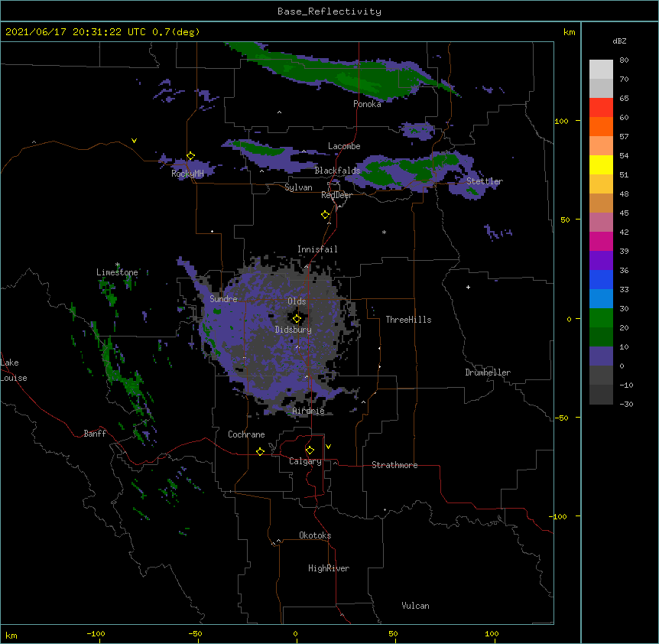Click the Lacombe city label

[344, 146]
